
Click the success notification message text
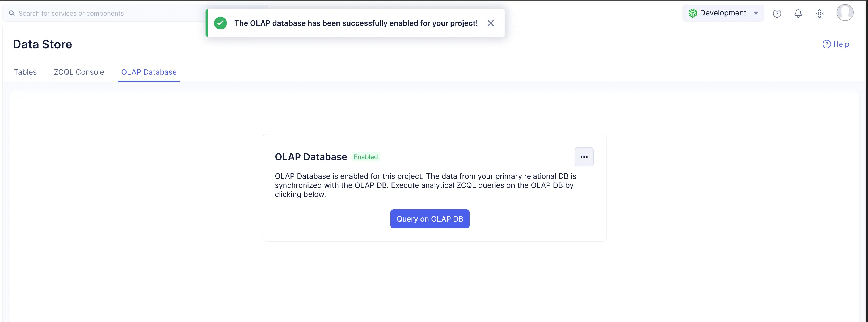356,23
